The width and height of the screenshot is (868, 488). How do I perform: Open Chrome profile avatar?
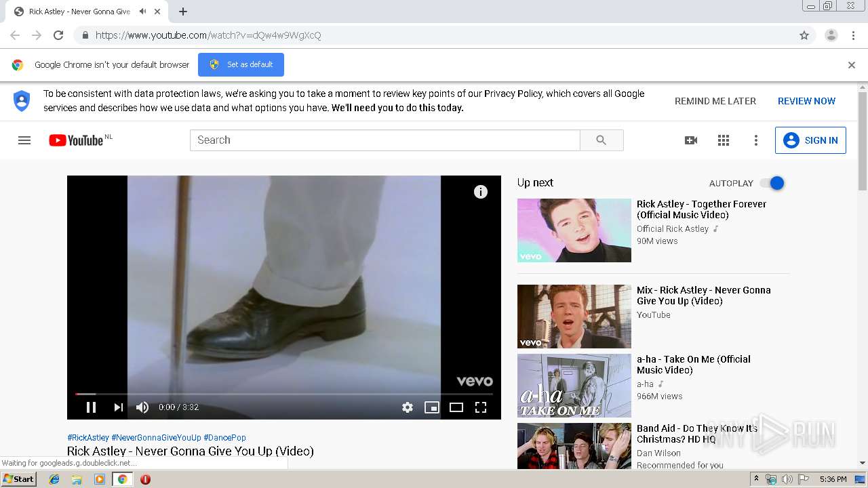point(831,35)
